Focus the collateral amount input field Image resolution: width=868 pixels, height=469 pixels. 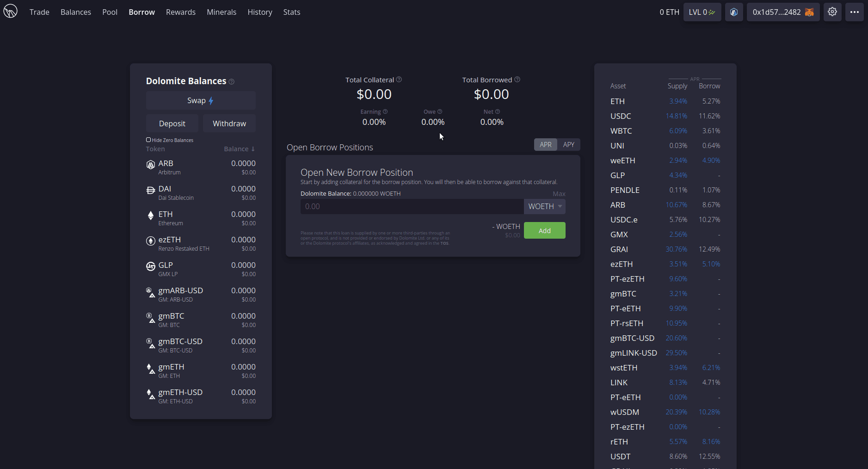point(412,206)
